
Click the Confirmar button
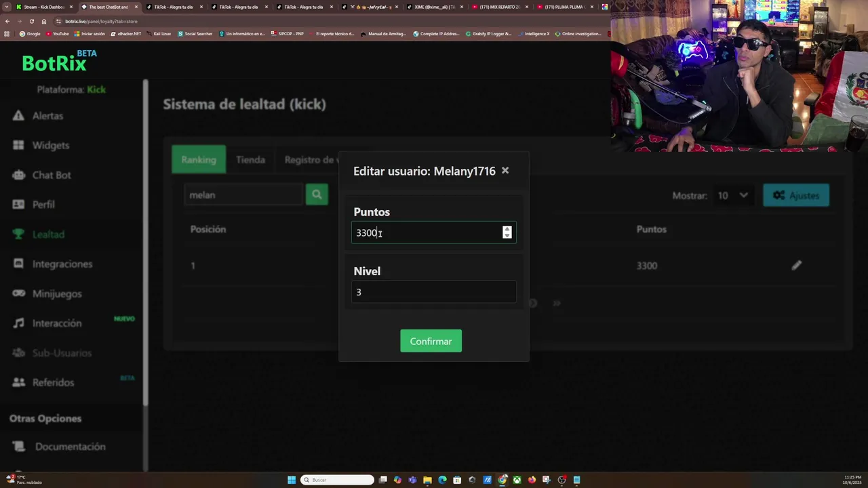(431, 341)
